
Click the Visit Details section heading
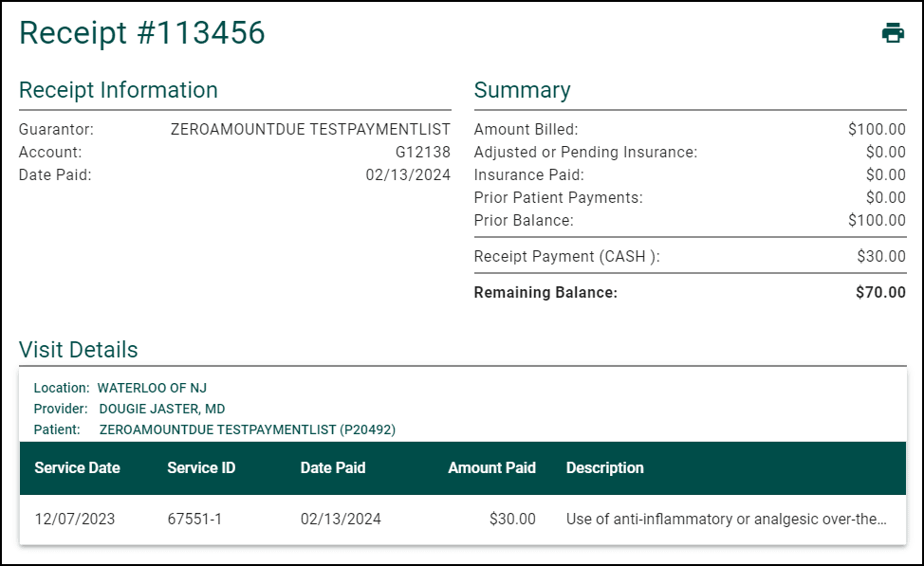79,350
